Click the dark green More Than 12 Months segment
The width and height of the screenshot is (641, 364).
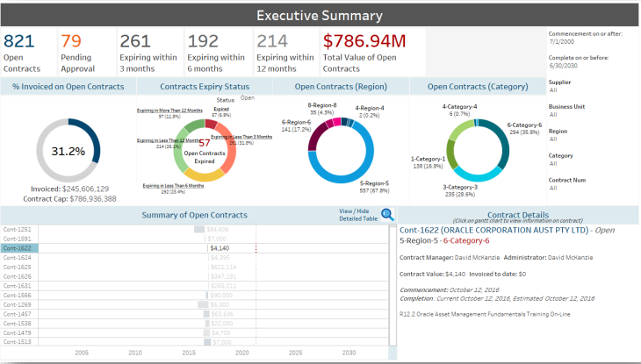(195, 125)
